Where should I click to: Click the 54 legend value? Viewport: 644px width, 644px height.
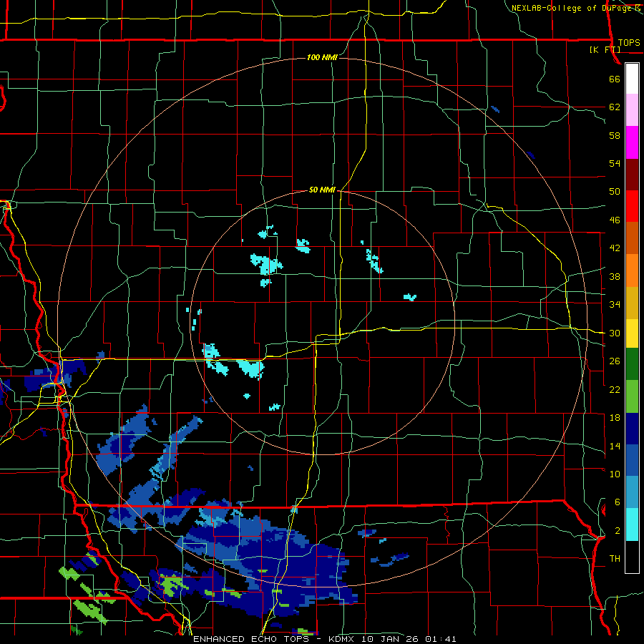[615, 163]
